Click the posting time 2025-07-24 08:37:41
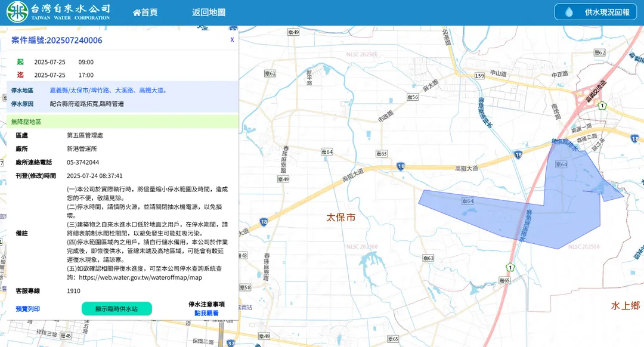Viewport: 644px width, 347px height. [94, 176]
